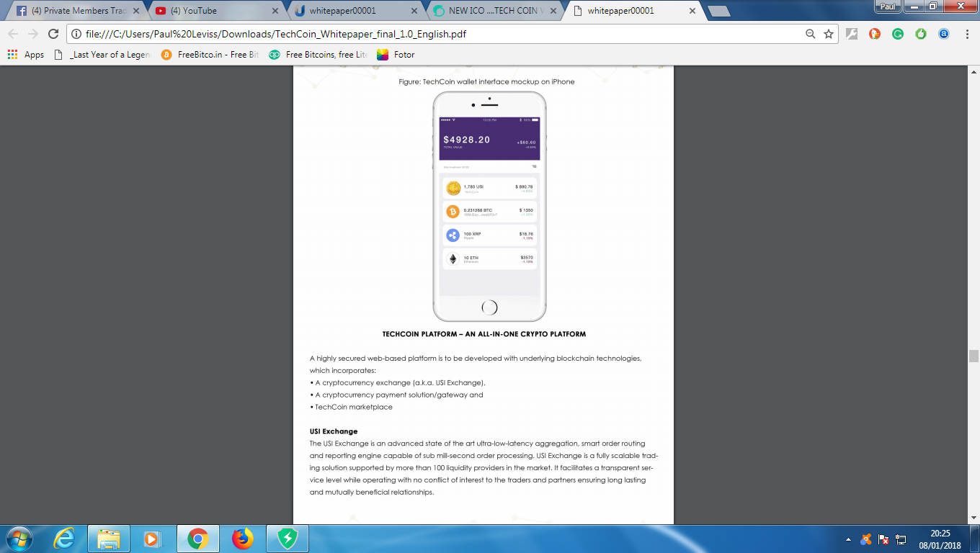Click the Action Center flag icon
The width and height of the screenshot is (980, 553).
[x=883, y=539]
